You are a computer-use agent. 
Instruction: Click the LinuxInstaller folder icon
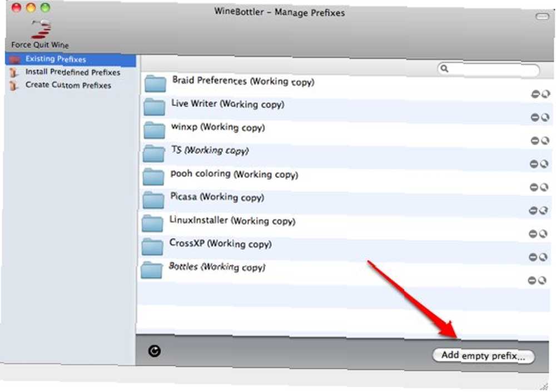[152, 223]
